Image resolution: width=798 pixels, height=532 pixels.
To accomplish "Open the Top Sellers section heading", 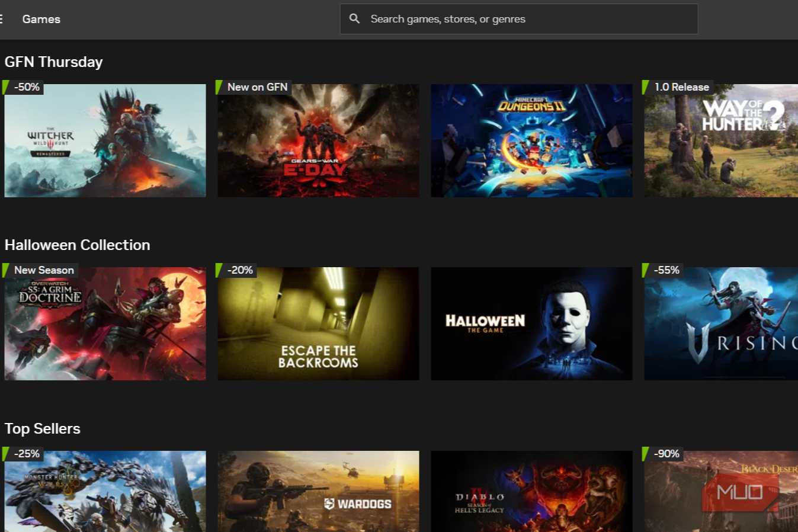I will (x=42, y=428).
